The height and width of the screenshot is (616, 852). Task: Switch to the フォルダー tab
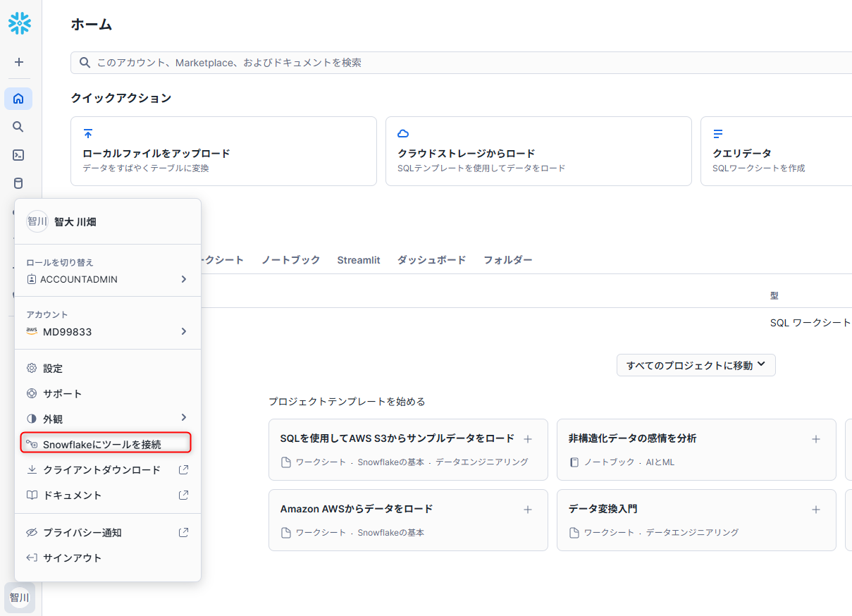pos(508,259)
